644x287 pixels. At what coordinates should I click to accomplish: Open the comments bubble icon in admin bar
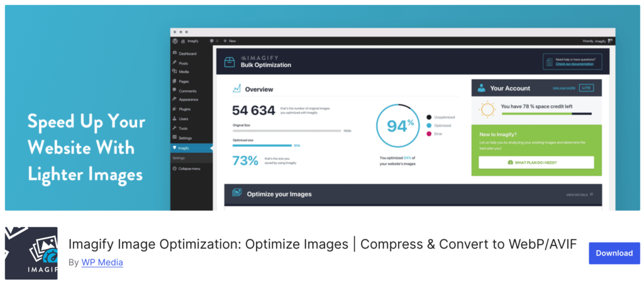click(x=212, y=41)
